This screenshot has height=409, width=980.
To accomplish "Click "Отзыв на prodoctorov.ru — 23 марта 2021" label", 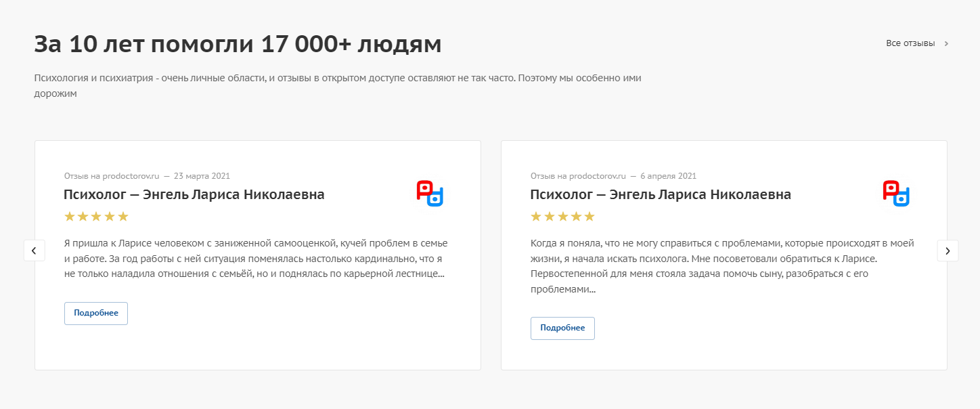I will click(147, 176).
